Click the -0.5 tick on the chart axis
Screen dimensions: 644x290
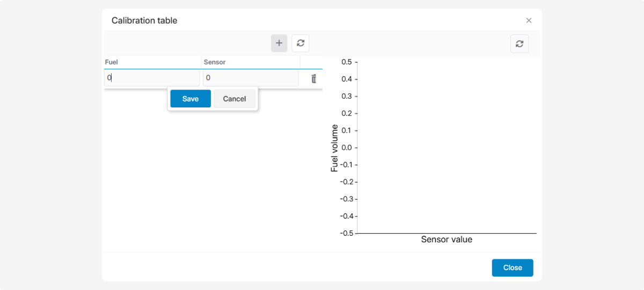click(345, 233)
